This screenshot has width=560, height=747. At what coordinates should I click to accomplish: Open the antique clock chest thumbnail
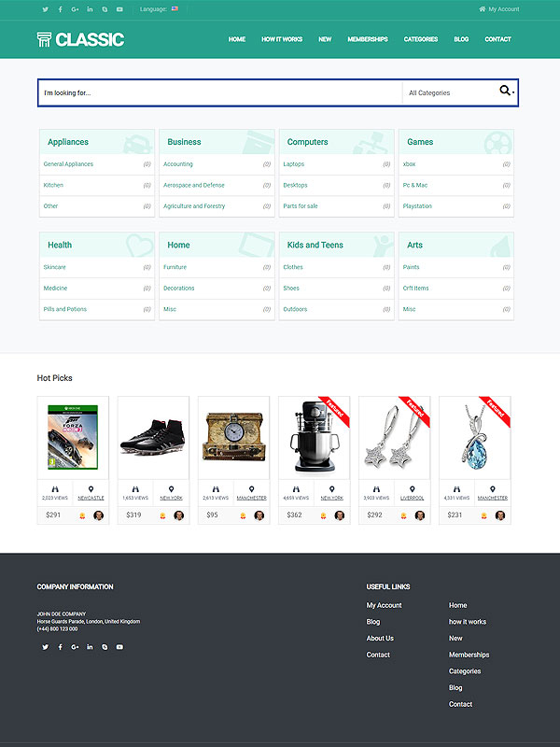point(234,437)
